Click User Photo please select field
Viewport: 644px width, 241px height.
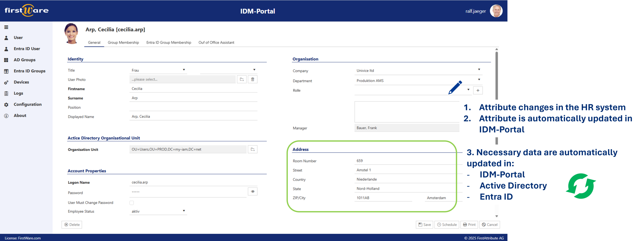pos(182,79)
